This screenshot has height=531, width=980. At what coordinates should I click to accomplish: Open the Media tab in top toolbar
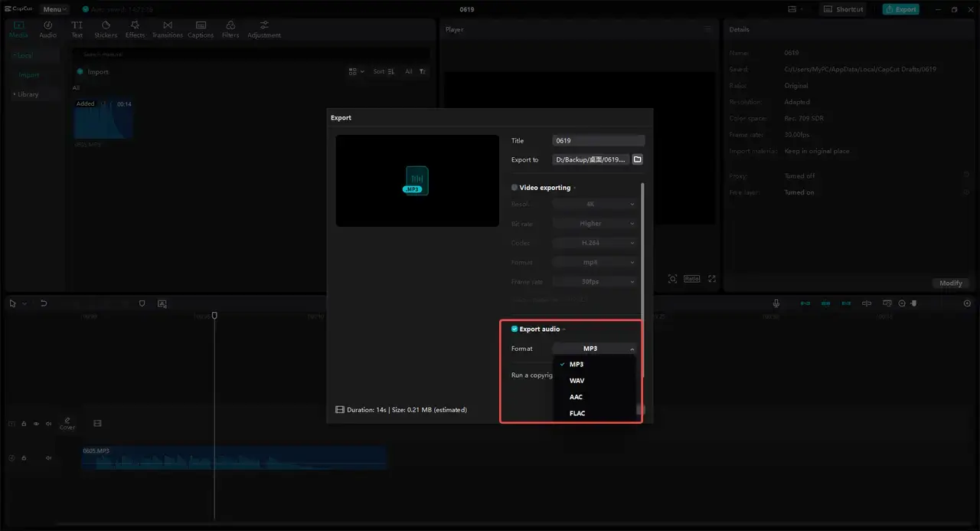pyautogui.click(x=18, y=29)
